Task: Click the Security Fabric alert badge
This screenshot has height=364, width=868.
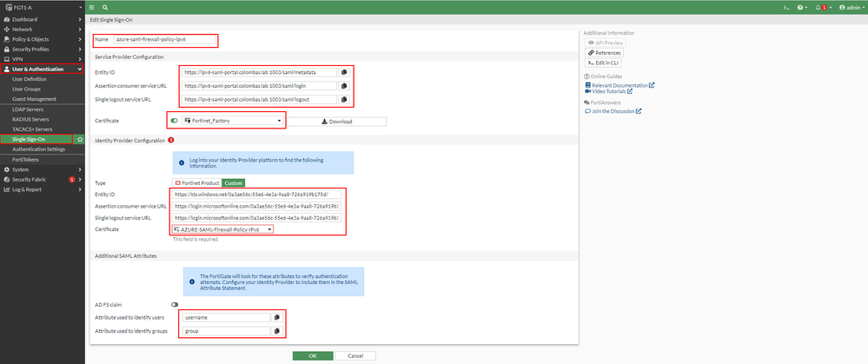Action: click(71, 179)
